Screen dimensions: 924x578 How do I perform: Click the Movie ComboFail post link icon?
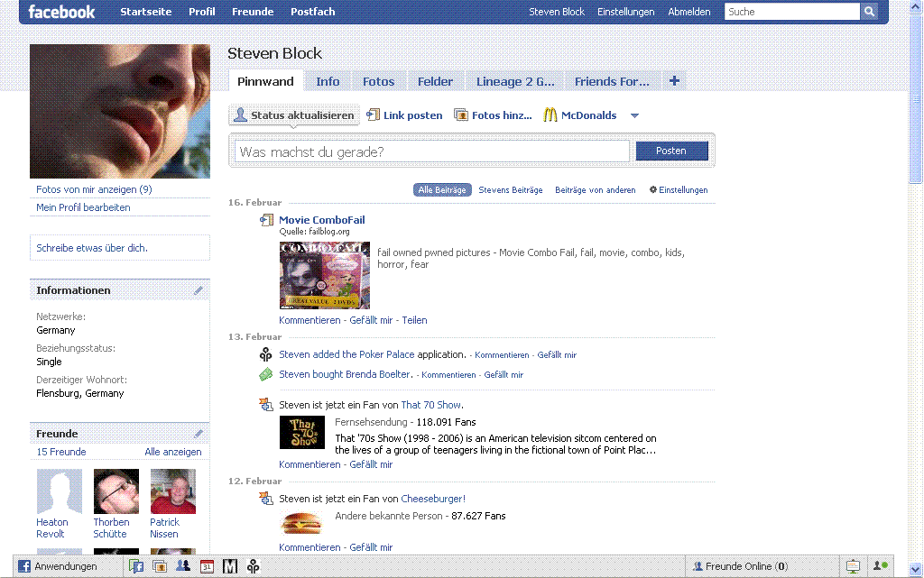266,220
